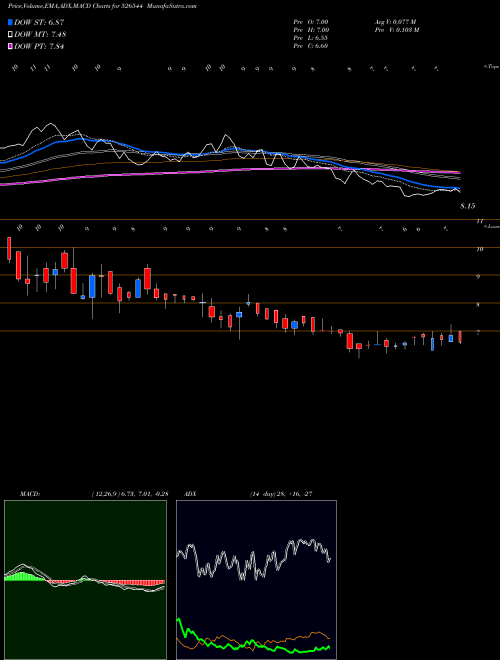The height and width of the screenshot is (660, 500).
Task: Click the price axis label '7'
Action: (x=478, y=333)
